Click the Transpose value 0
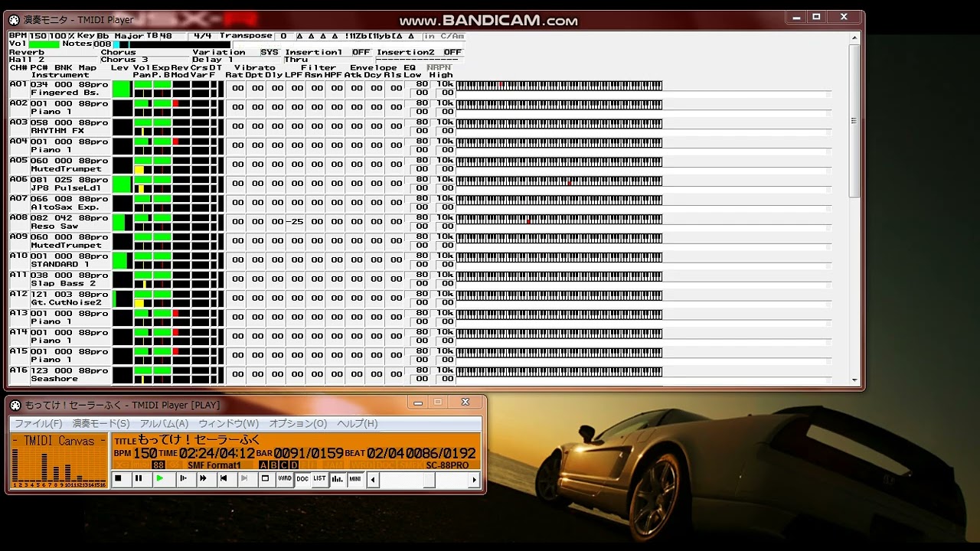 pyautogui.click(x=283, y=36)
